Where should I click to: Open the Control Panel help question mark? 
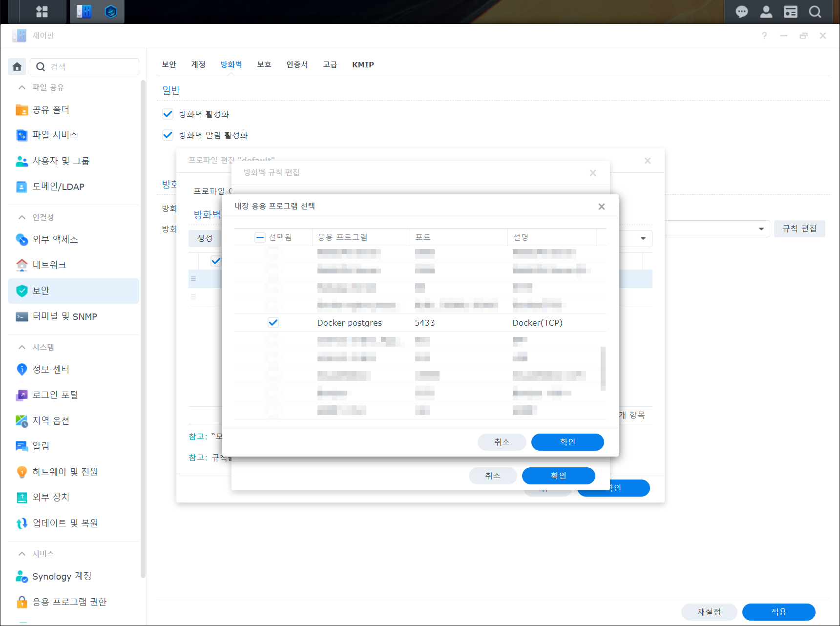(764, 36)
